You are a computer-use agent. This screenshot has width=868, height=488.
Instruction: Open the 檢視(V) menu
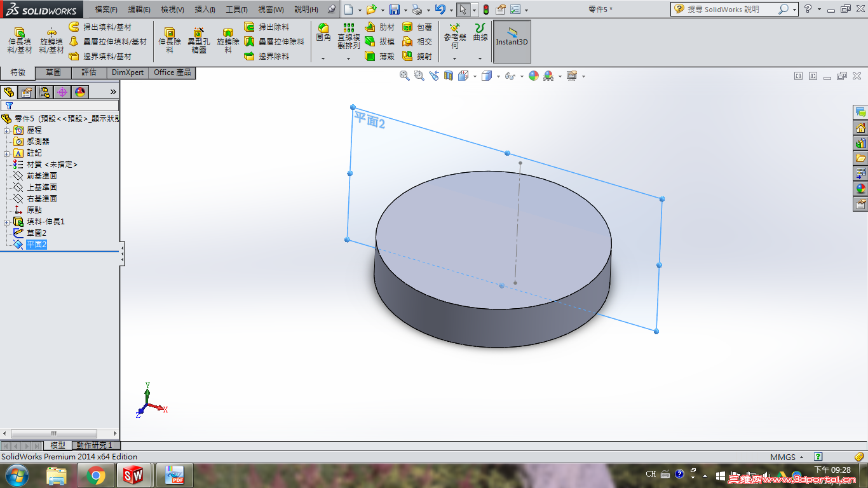172,10
